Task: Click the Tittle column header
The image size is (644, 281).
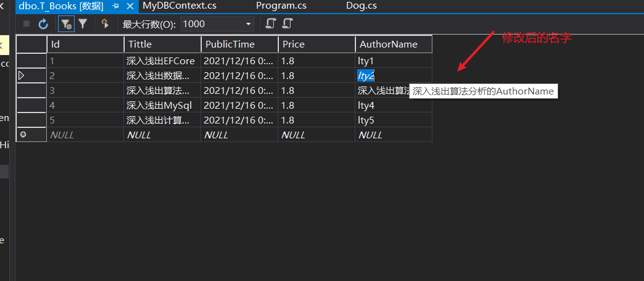Action: (x=162, y=44)
